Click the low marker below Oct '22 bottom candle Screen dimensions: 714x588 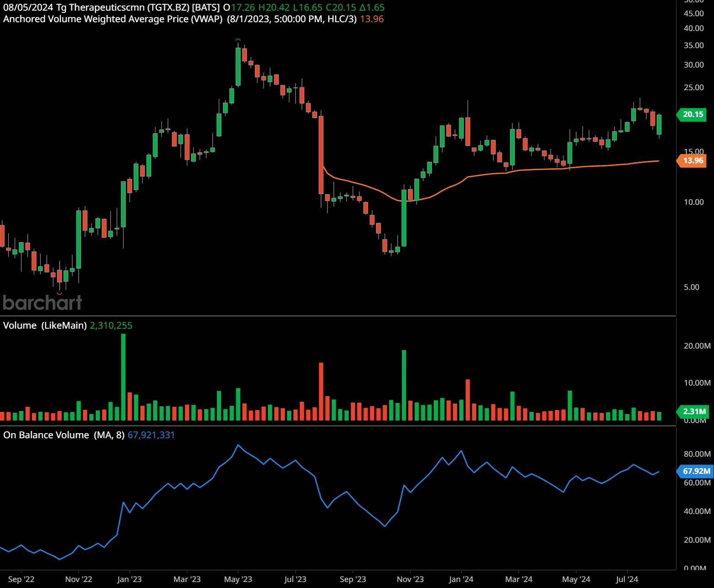[59, 293]
